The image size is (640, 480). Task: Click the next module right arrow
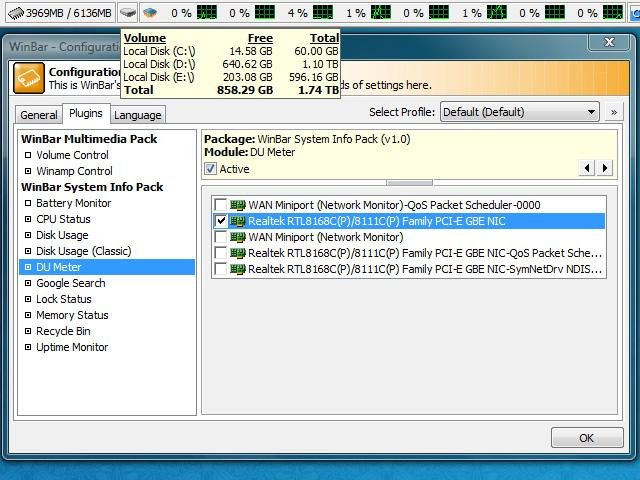pos(605,168)
